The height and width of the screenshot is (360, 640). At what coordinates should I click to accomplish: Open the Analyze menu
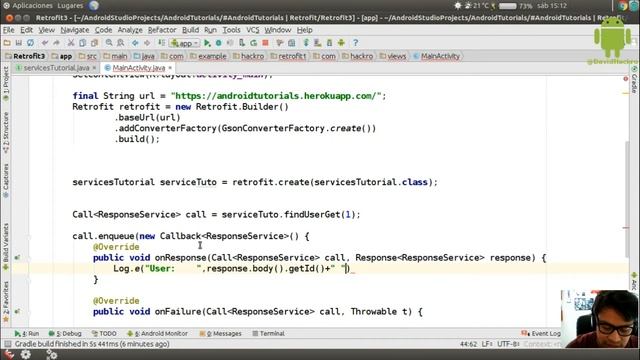pyautogui.click(x=130, y=30)
